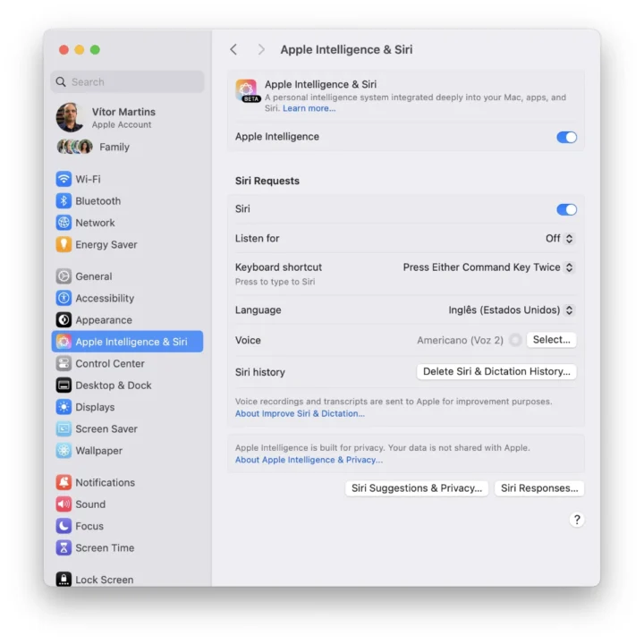Click the Desktop & Dock icon
This screenshot has height=644, width=644.
tap(64, 385)
